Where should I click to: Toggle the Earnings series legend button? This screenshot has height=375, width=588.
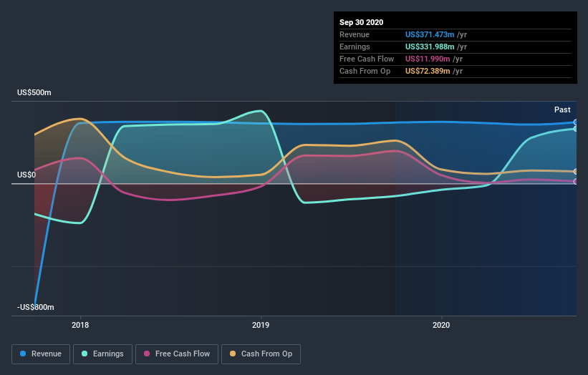(102, 354)
